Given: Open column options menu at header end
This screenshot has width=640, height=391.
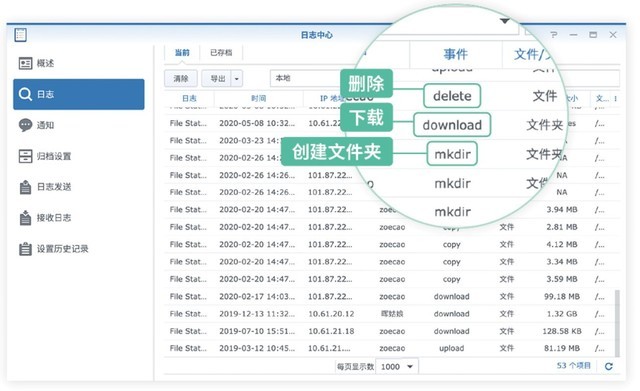Looking at the screenshot, I should coord(616,98).
